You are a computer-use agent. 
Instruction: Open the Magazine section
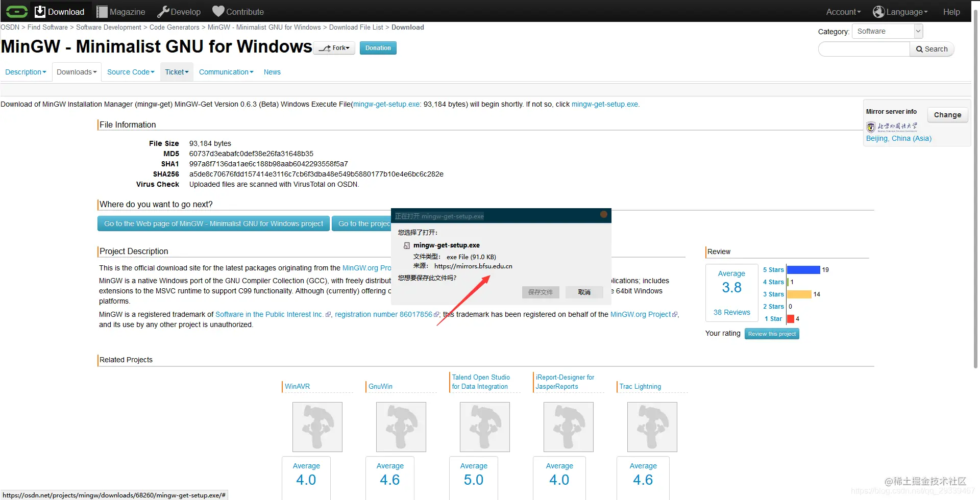pos(121,12)
